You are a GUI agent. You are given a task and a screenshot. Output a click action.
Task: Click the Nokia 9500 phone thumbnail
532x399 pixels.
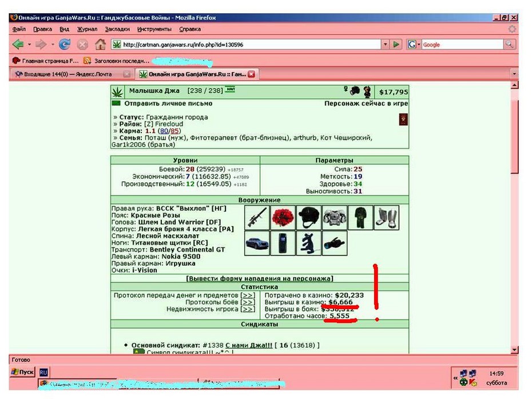coord(283,243)
